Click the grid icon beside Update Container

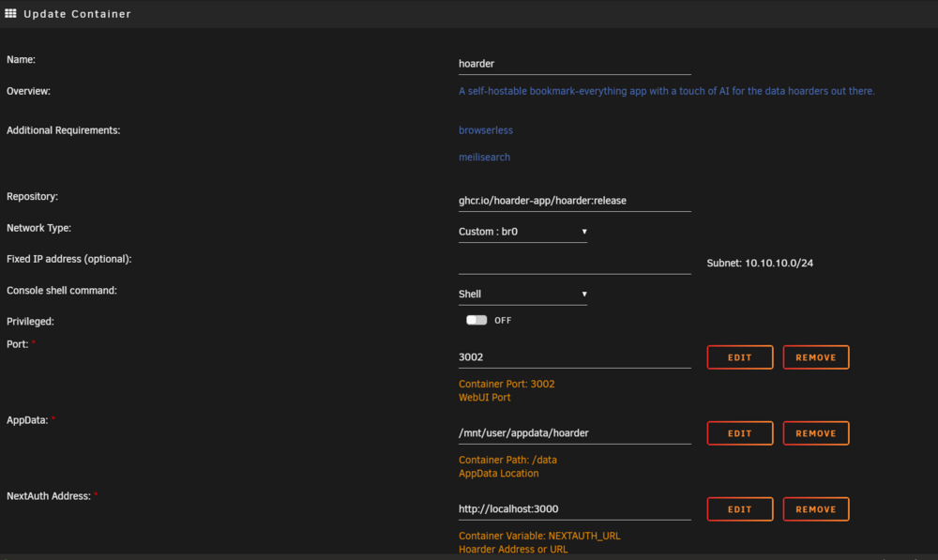coord(10,13)
